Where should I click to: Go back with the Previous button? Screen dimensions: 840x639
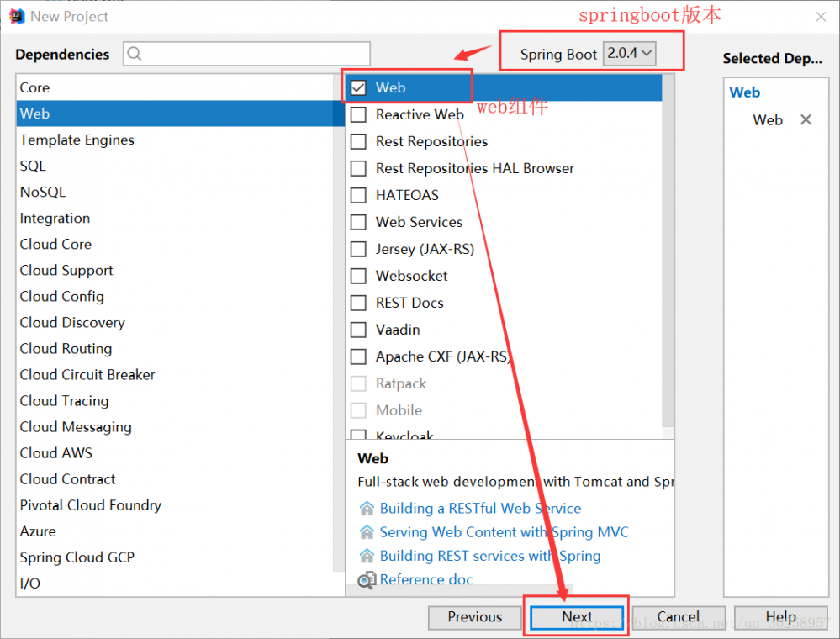[474, 617]
